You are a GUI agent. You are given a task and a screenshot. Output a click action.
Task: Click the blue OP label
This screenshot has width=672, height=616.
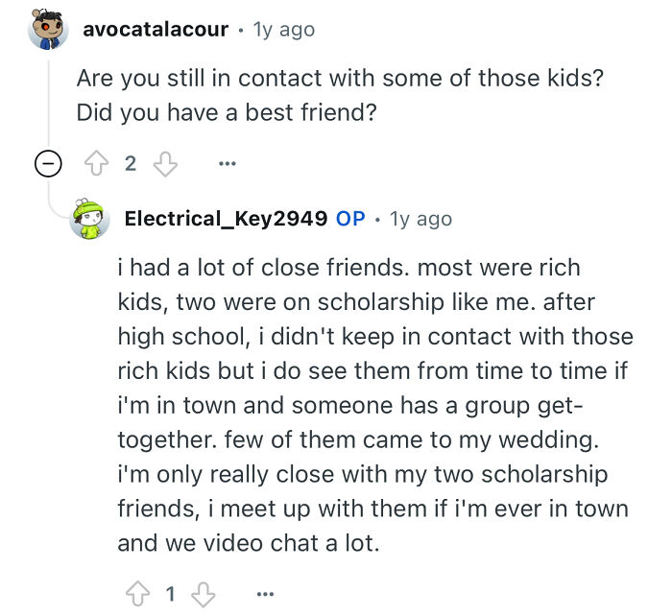[x=350, y=219]
